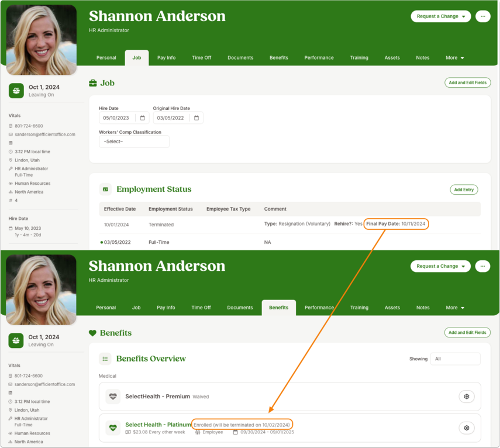
Task: Expand More menu in bottom profile tabs
Action: click(455, 308)
